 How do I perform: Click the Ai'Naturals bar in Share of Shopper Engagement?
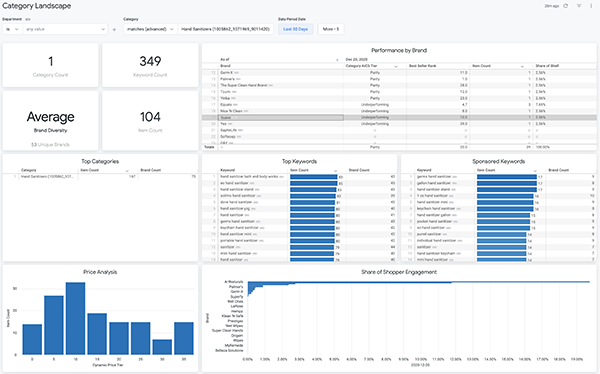(419, 282)
